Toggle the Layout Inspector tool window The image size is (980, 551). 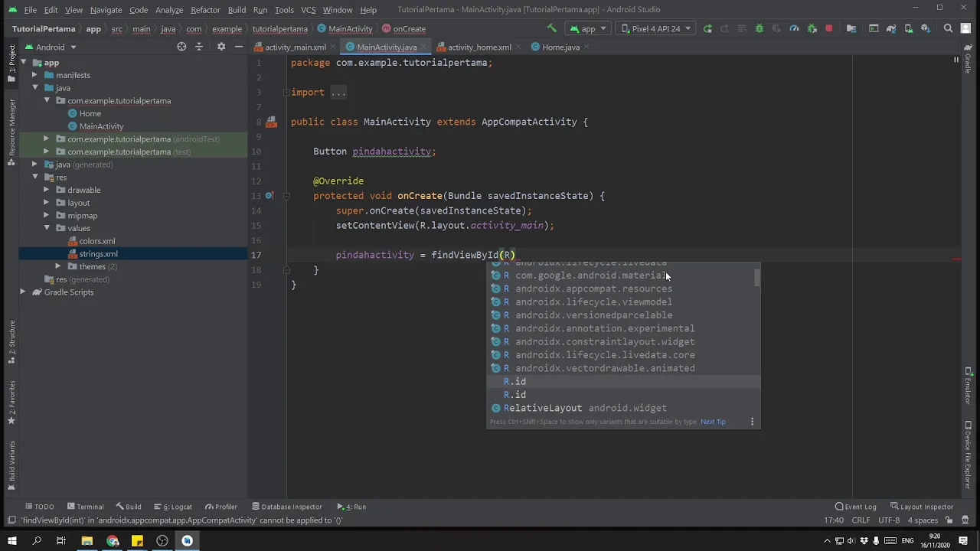tap(922, 507)
